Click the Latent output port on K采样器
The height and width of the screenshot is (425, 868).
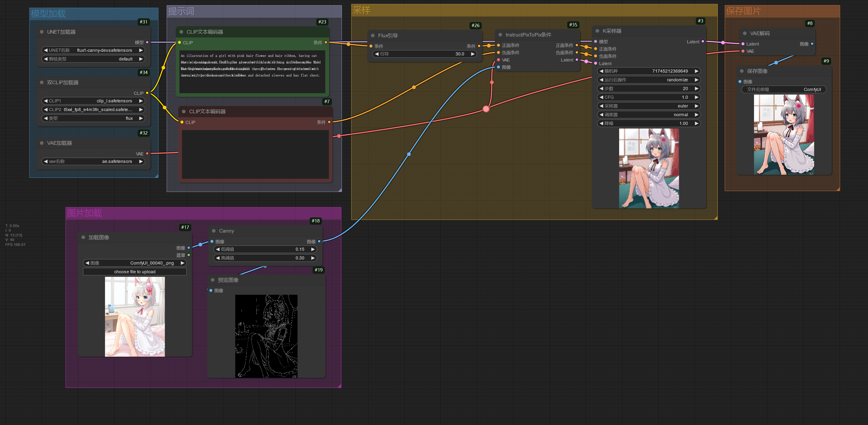pos(703,41)
